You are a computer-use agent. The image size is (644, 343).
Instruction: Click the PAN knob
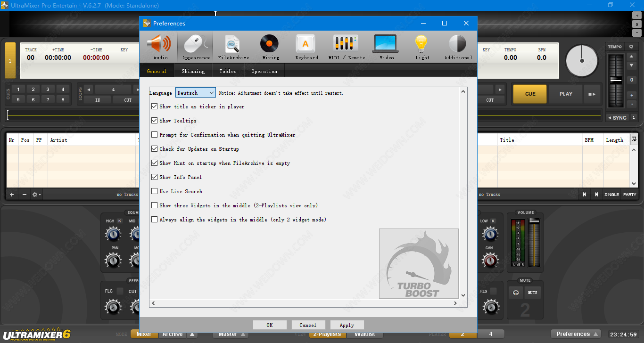(x=113, y=260)
